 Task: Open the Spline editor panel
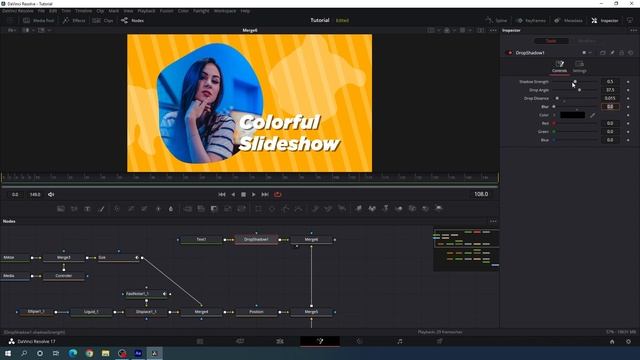[496, 20]
